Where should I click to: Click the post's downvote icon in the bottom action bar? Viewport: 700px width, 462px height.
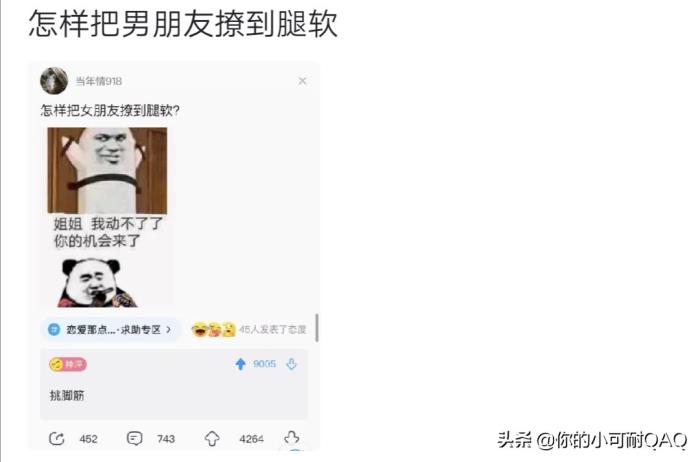[292, 438]
